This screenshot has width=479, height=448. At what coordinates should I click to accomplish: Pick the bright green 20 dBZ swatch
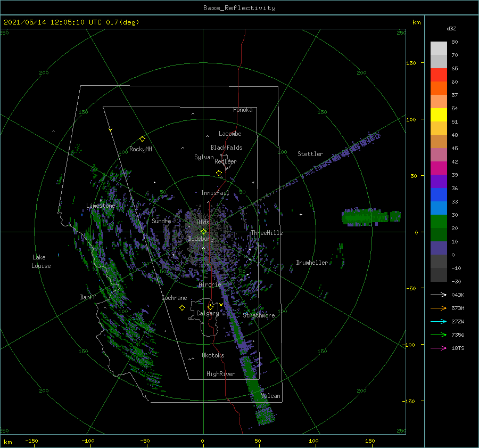439,222
